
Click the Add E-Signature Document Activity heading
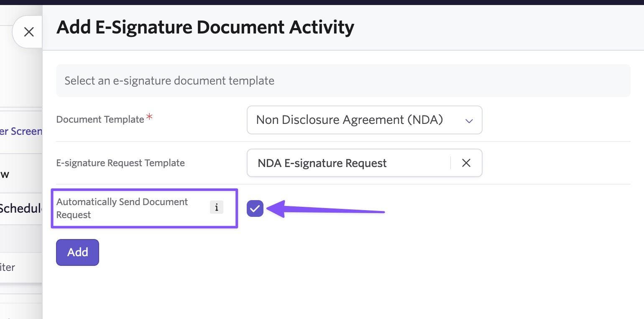(205, 28)
